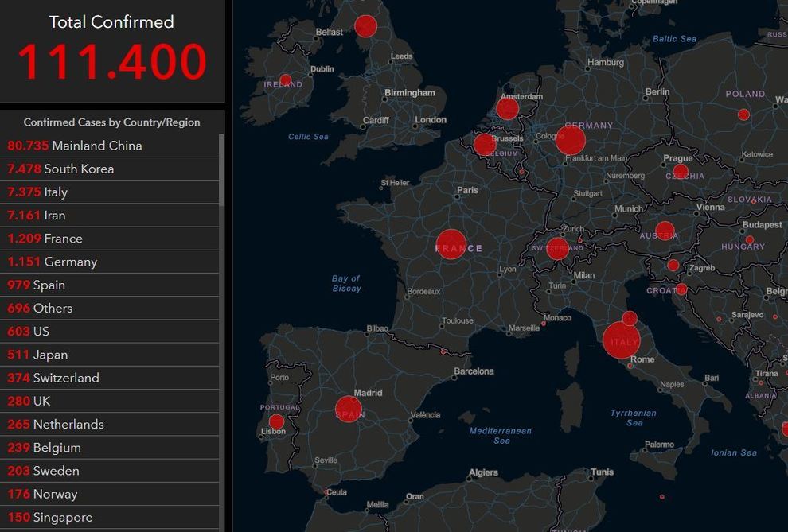Image resolution: width=788 pixels, height=532 pixels.
Task: Click the red circle over Belgium
Action: (x=484, y=145)
